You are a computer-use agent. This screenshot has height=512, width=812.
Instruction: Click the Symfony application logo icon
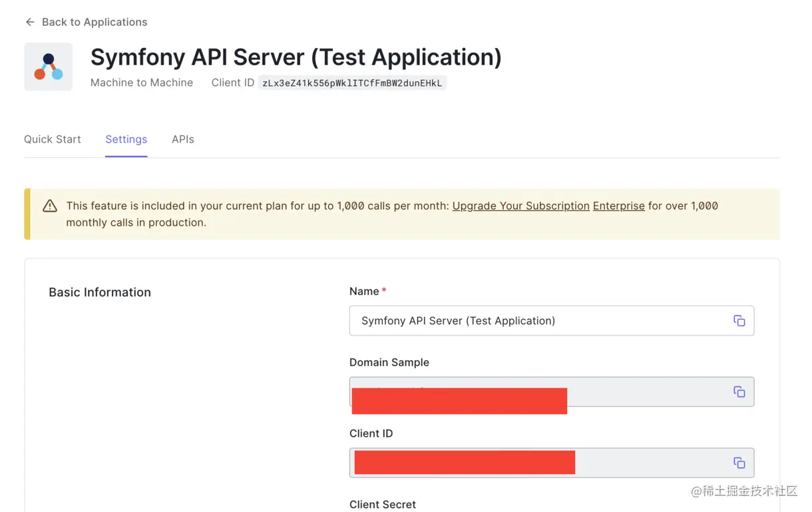point(48,67)
